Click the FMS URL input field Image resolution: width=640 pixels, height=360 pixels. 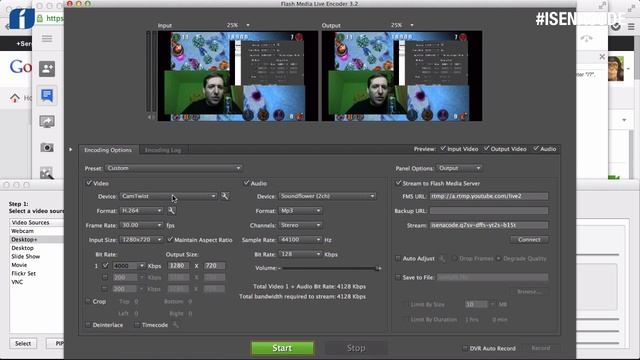(x=489, y=196)
